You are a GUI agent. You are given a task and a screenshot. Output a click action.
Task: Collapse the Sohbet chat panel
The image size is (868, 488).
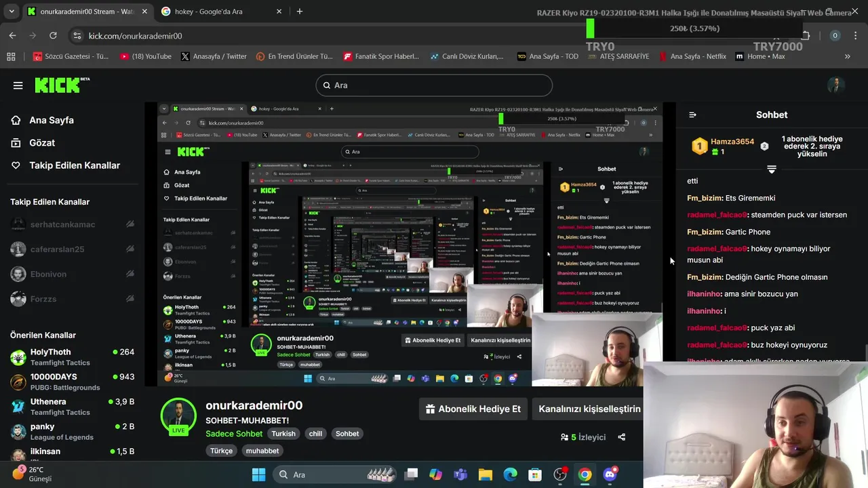692,115
